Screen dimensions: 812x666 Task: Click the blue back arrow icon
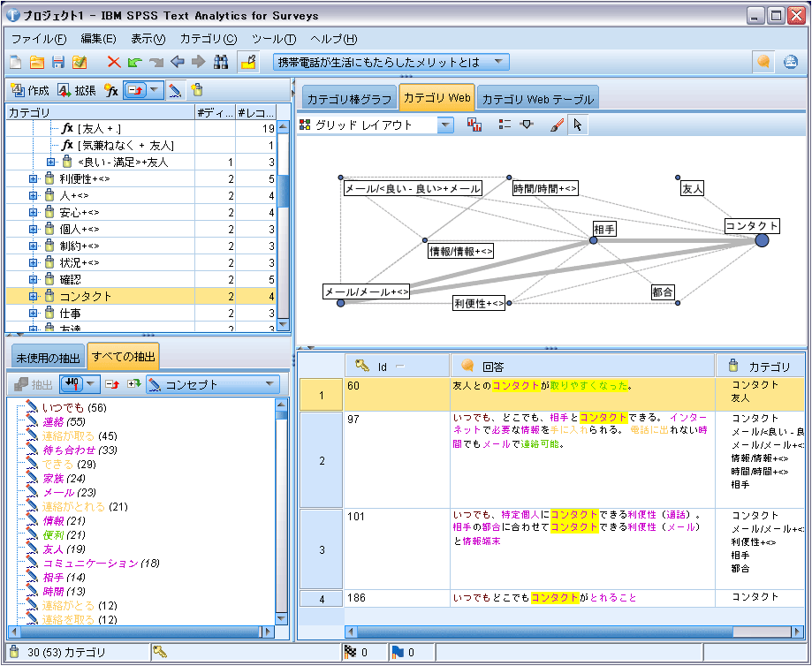click(x=178, y=62)
